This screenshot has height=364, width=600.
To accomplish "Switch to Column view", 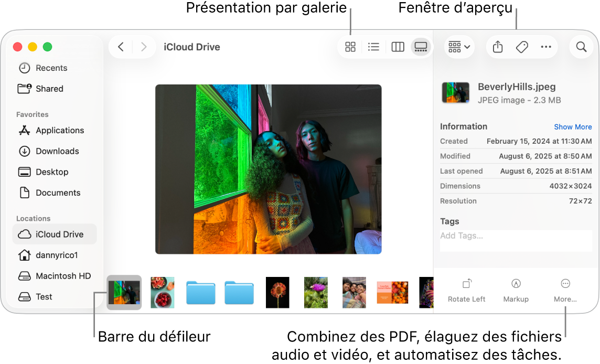I will (x=397, y=47).
